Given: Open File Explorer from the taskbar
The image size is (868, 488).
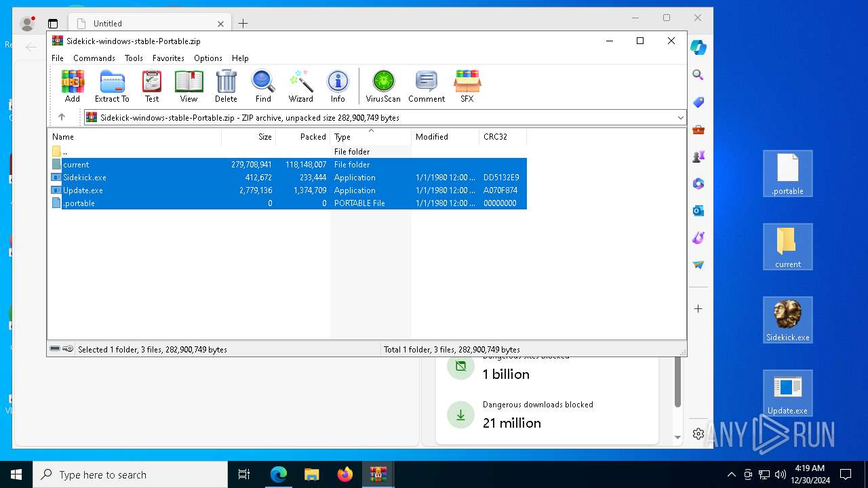Looking at the screenshot, I should pyautogui.click(x=311, y=474).
